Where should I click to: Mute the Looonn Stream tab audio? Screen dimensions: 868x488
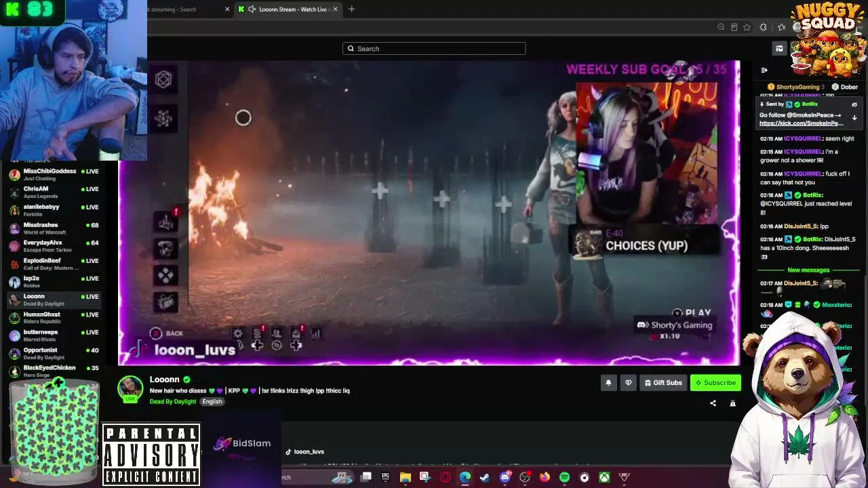[x=252, y=9]
